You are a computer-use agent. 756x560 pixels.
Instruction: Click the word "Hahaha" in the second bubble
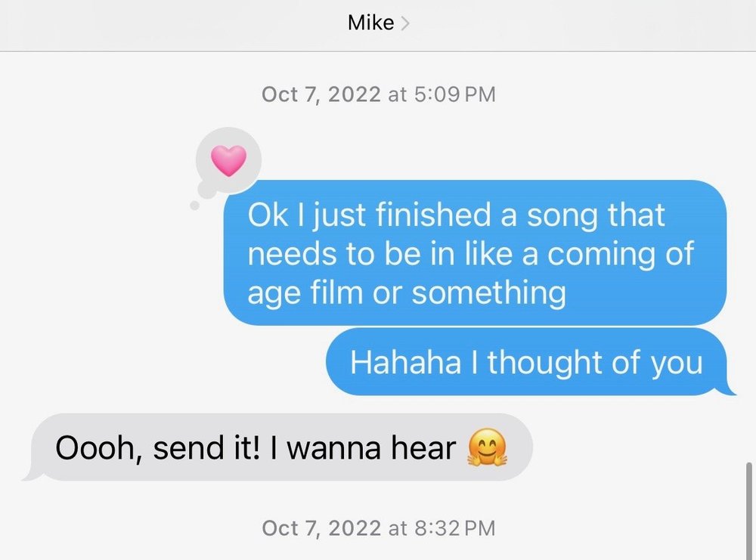405,362
